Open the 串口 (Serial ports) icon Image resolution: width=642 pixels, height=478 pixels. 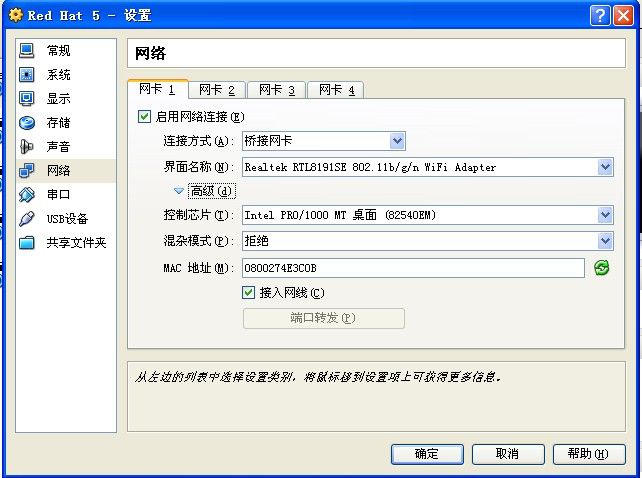point(27,195)
